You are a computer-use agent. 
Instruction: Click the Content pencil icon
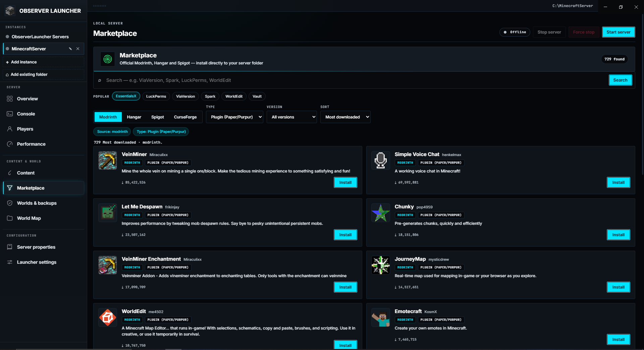(10, 173)
